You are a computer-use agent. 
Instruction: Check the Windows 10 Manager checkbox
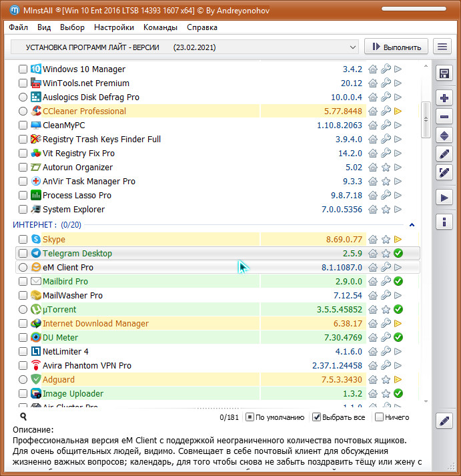pos(23,69)
